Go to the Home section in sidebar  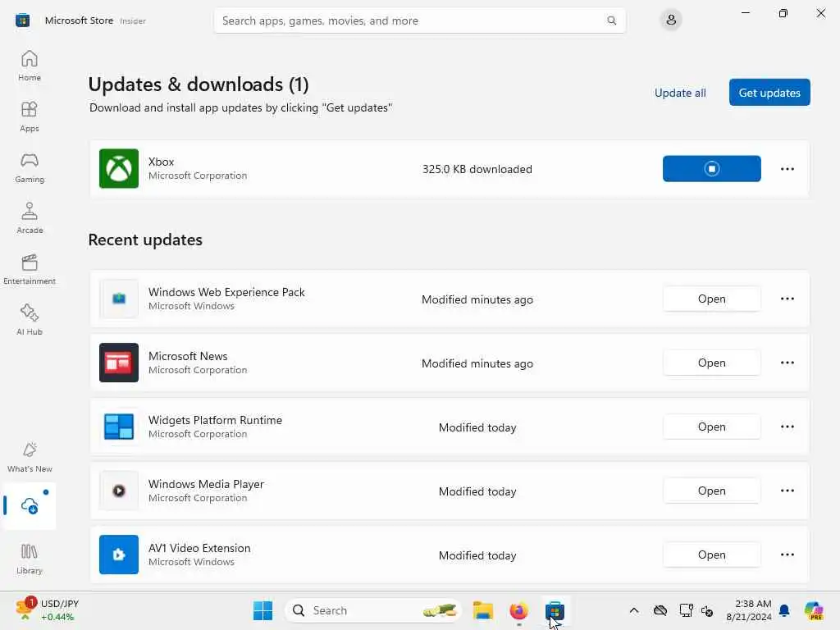[x=30, y=66]
